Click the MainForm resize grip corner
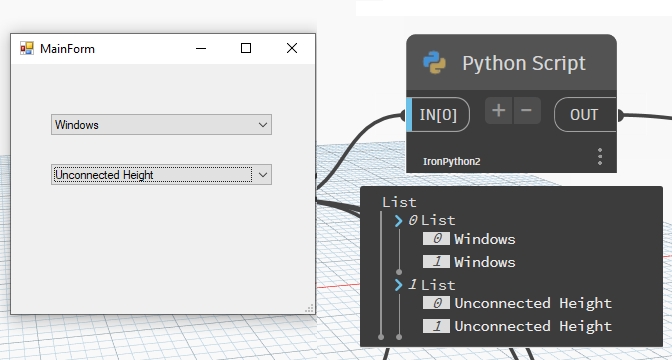 click(x=309, y=309)
